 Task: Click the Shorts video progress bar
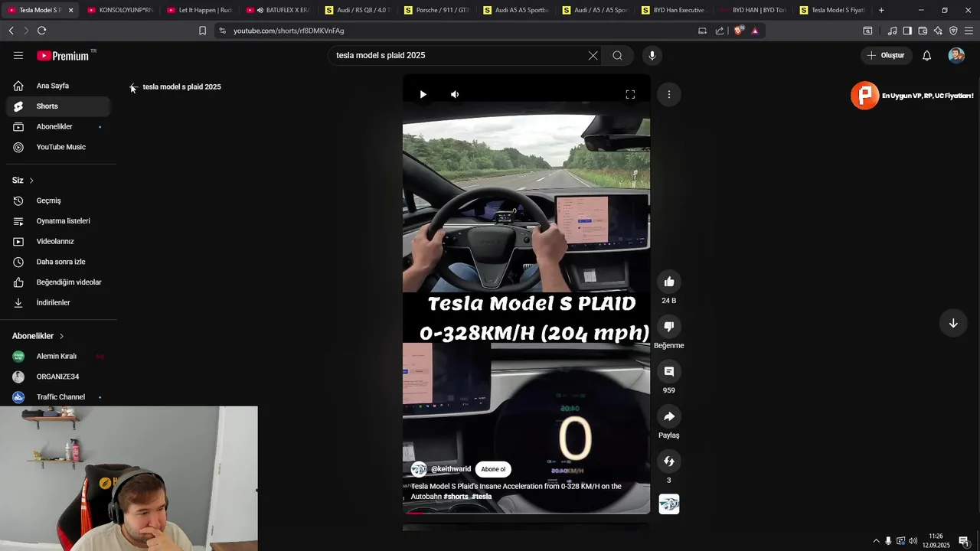[526, 513]
